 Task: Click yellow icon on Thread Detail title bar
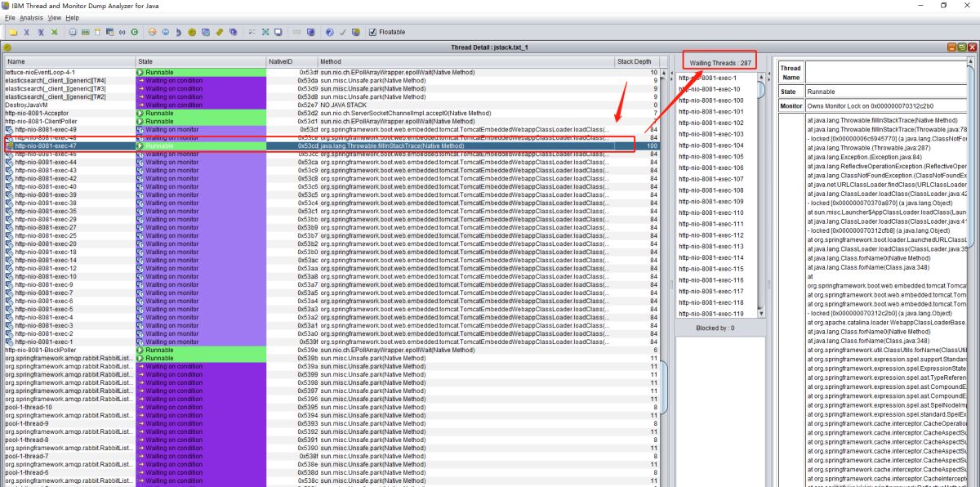(x=7, y=47)
